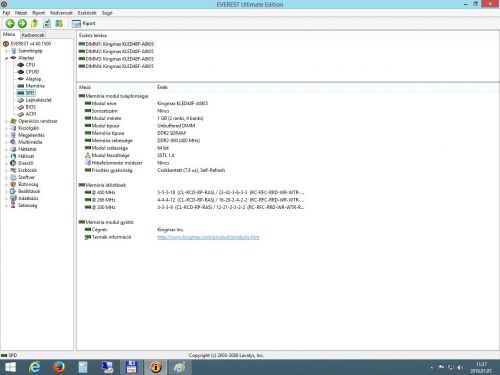Open the Kedvencek menu in the menu bar
Viewport: 500px width, 375px height.
pyautogui.click(x=61, y=13)
